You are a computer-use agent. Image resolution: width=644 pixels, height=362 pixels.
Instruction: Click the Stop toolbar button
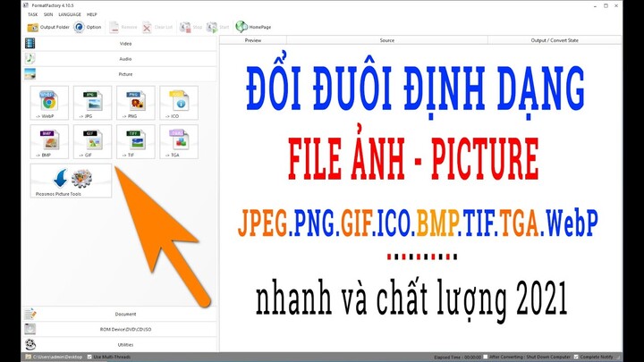191,27
